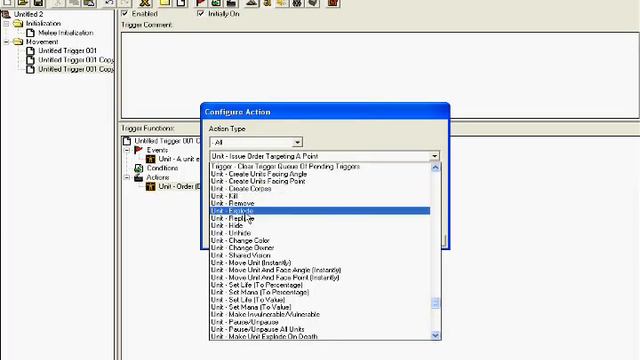Screen dimensions: 640x360
Task: Click the New Trigger page icon
Action: point(181,3)
